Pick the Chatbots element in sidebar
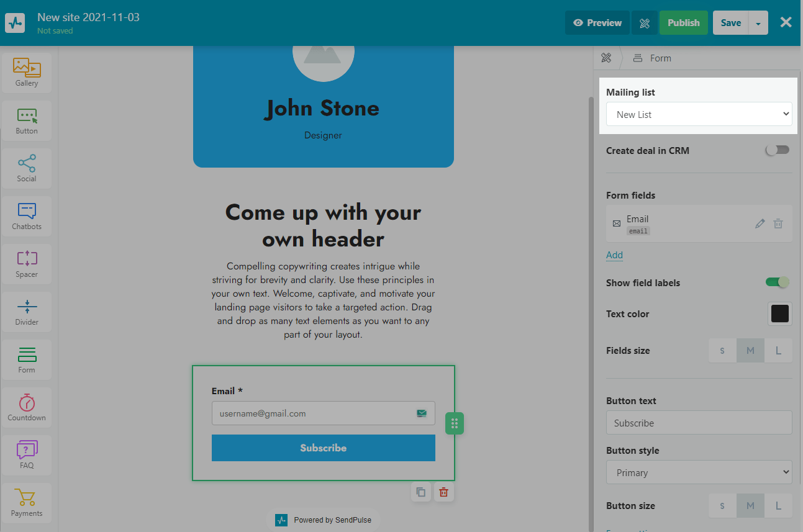Viewport: 803px width, 532px height. 27,216
